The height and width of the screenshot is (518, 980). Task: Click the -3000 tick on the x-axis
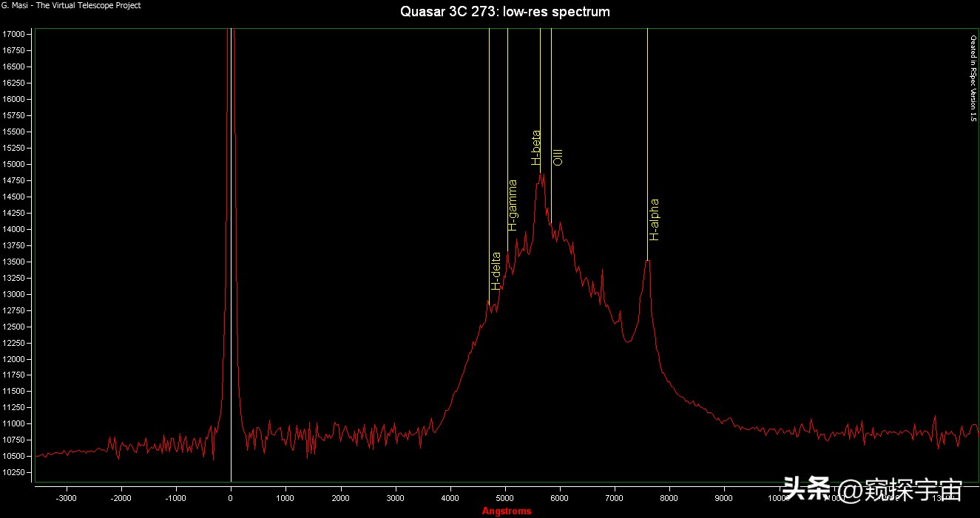pos(67,499)
